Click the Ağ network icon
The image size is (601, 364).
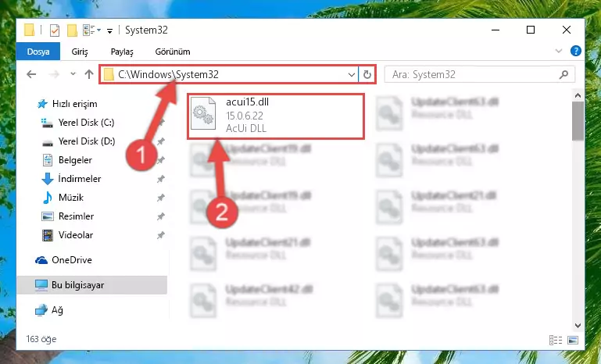pyautogui.click(x=41, y=310)
